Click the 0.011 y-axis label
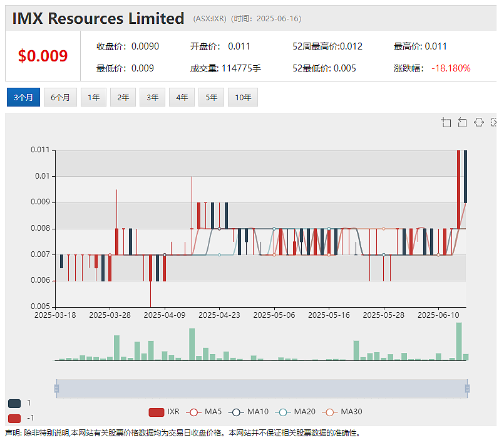This screenshot has height=445, width=504. tap(40, 150)
